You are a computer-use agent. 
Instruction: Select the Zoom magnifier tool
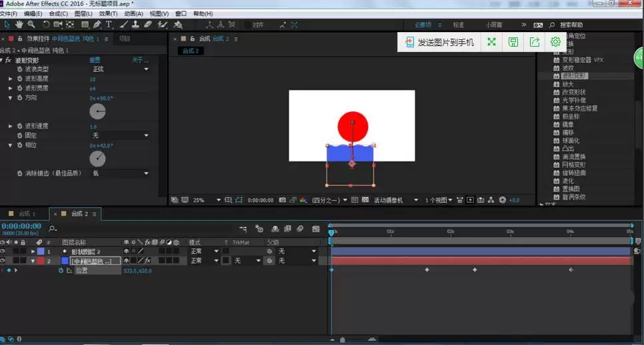pyautogui.click(x=31, y=25)
